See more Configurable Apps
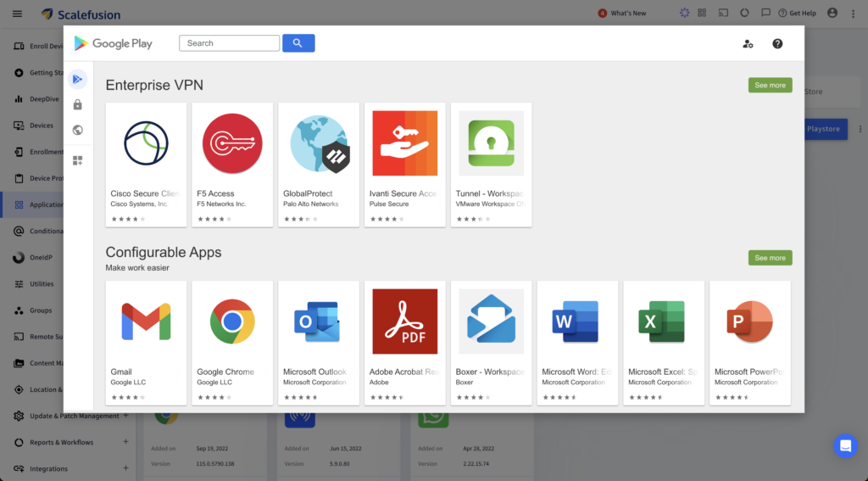Viewport: 868px width, 481px height. (x=770, y=258)
